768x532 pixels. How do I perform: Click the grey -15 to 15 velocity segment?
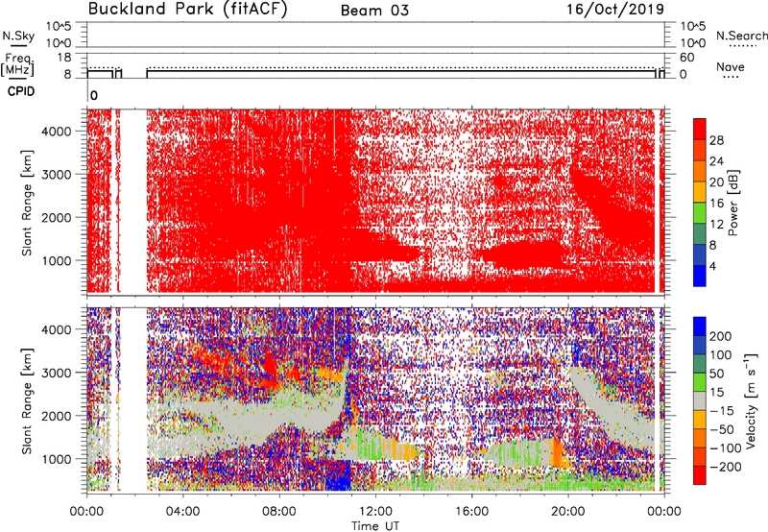[x=700, y=401]
